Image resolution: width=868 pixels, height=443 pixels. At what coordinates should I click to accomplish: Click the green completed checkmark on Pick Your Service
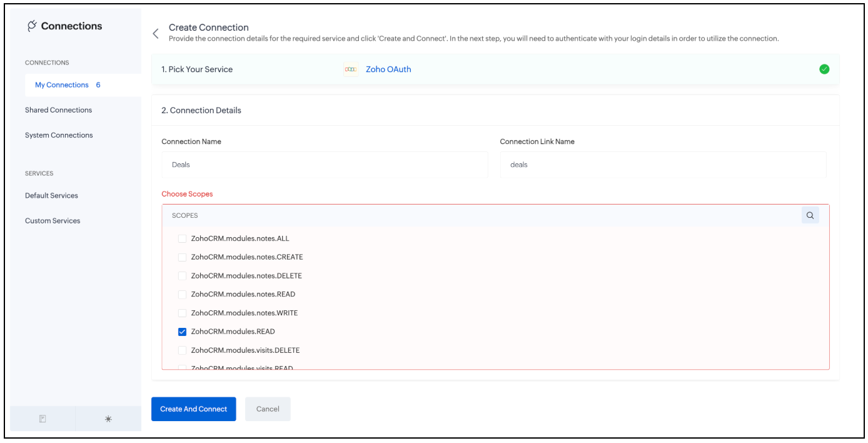point(824,69)
